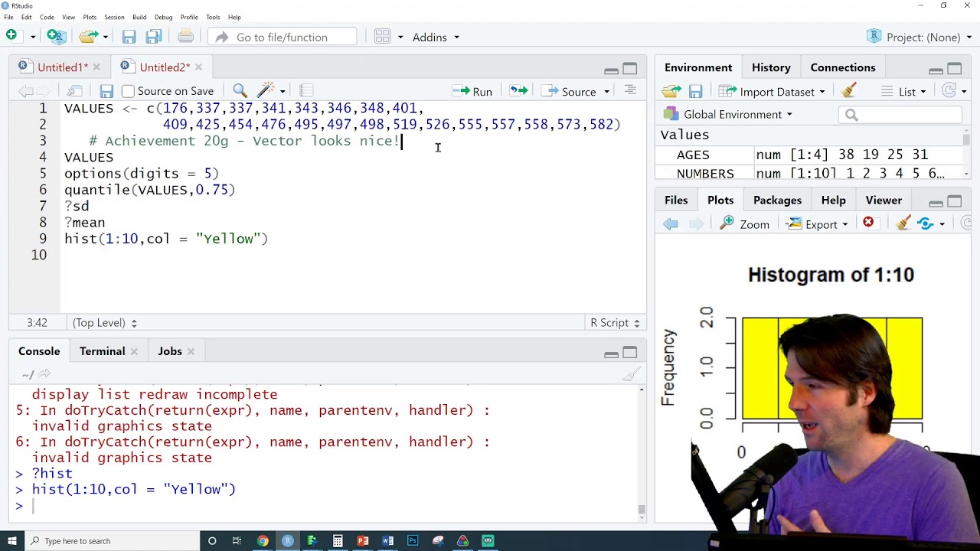
Task: Create a new file with the plus icon
Action: (x=11, y=36)
